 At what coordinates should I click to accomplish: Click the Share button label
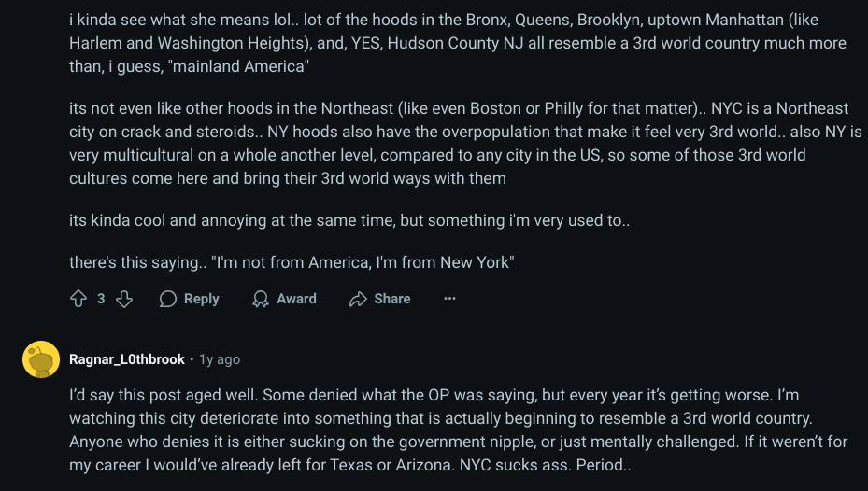point(391,299)
